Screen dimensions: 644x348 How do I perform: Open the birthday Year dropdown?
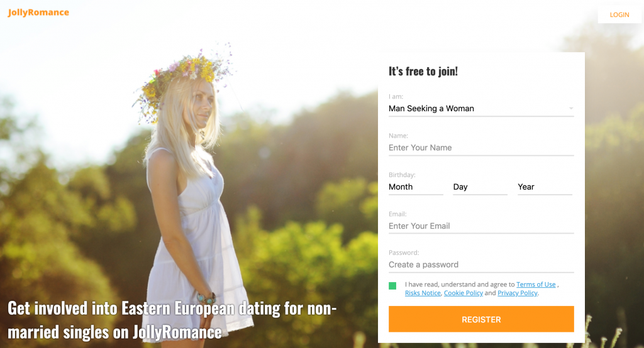tap(545, 187)
